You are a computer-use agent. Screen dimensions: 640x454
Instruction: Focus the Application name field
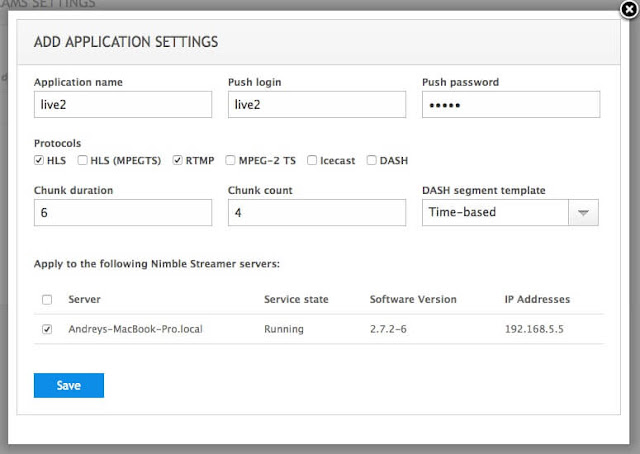point(123,105)
